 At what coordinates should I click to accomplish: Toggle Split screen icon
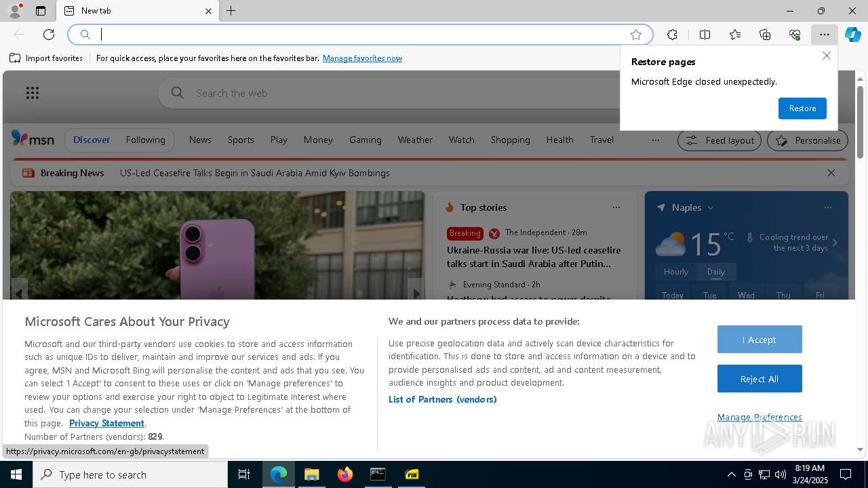(705, 35)
